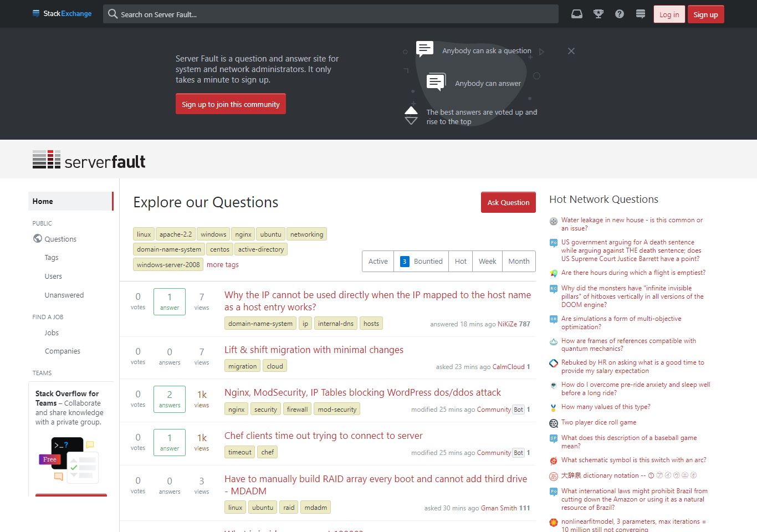Focus the Search on Server Fault field
Screen dimensions: 757x532
[x=331, y=14]
